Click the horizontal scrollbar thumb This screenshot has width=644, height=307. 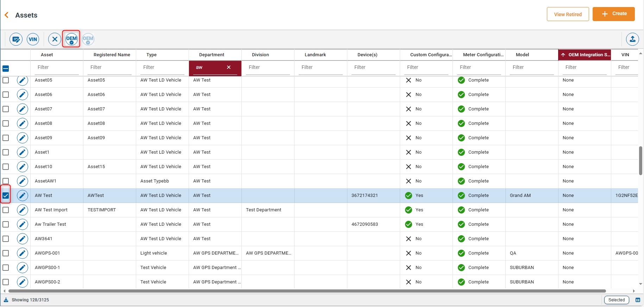tap(307, 291)
